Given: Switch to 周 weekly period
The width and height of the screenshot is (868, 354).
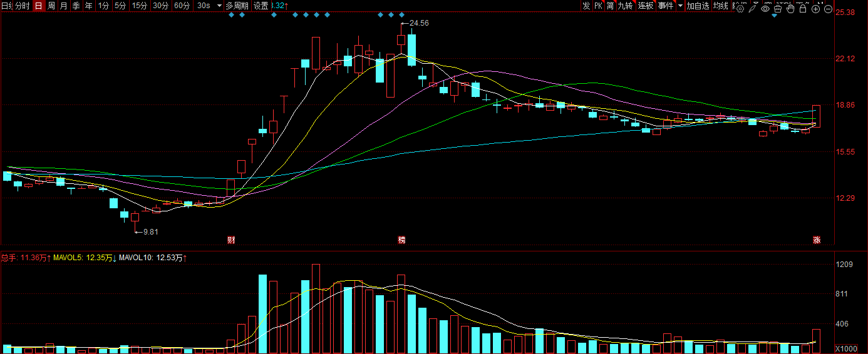Looking at the screenshot, I should click(x=51, y=6).
